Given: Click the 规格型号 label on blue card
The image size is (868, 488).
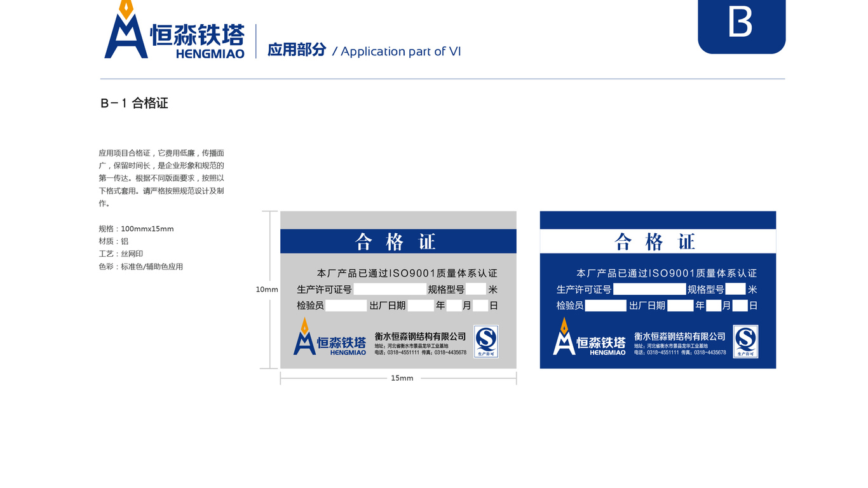Looking at the screenshot, I should [x=706, y=290].
